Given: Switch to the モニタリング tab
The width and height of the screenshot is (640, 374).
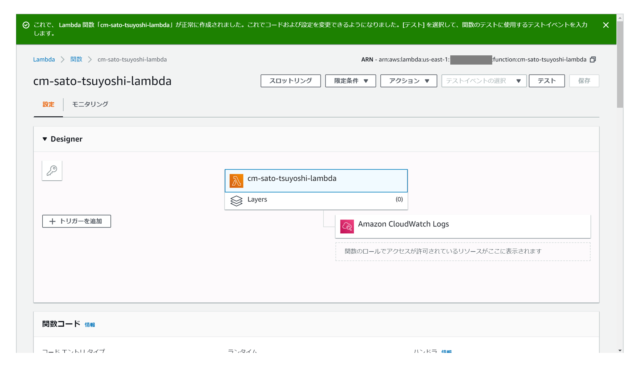Looking at the screenshot, I should tap(90, 105).
